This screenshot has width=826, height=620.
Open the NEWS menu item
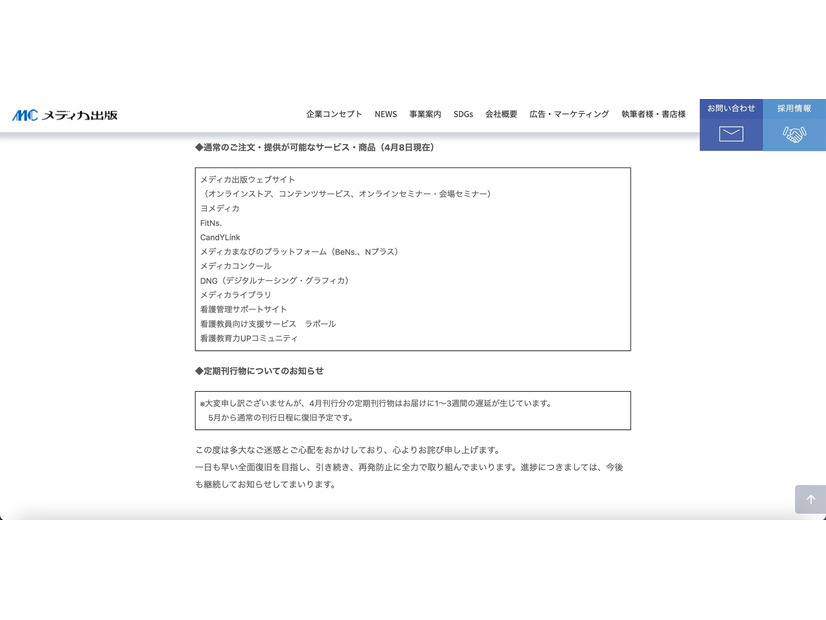(385, 114)
